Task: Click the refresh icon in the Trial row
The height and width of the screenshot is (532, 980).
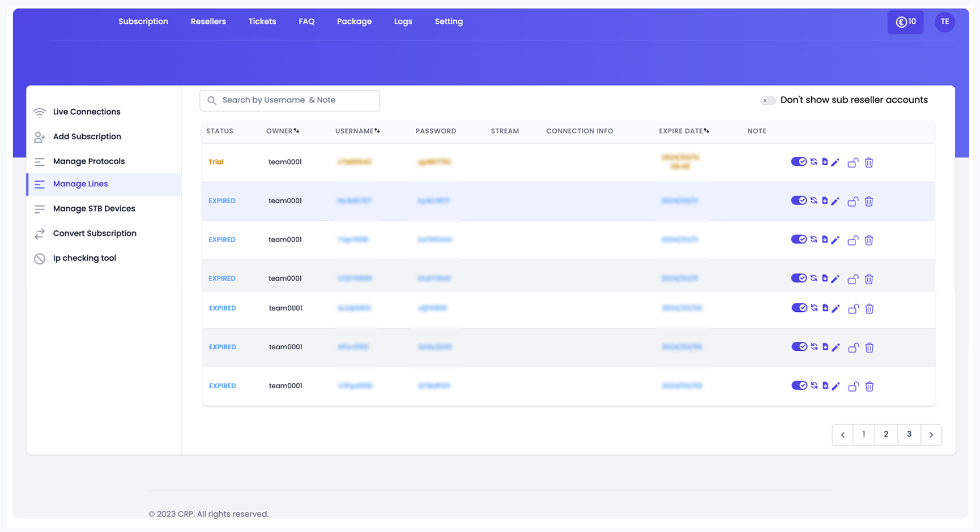Action: pyautogui.click(x=814, y=162)
